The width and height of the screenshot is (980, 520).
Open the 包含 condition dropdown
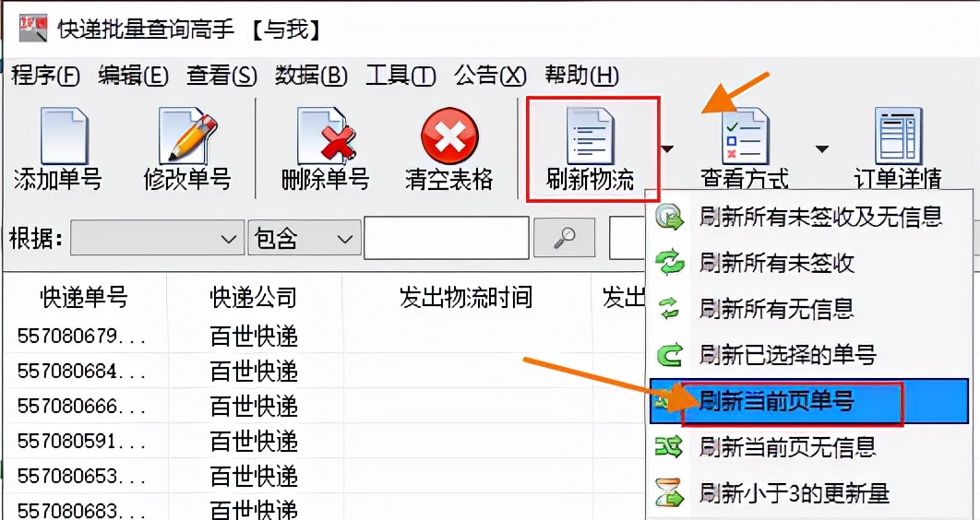[305, 238]
